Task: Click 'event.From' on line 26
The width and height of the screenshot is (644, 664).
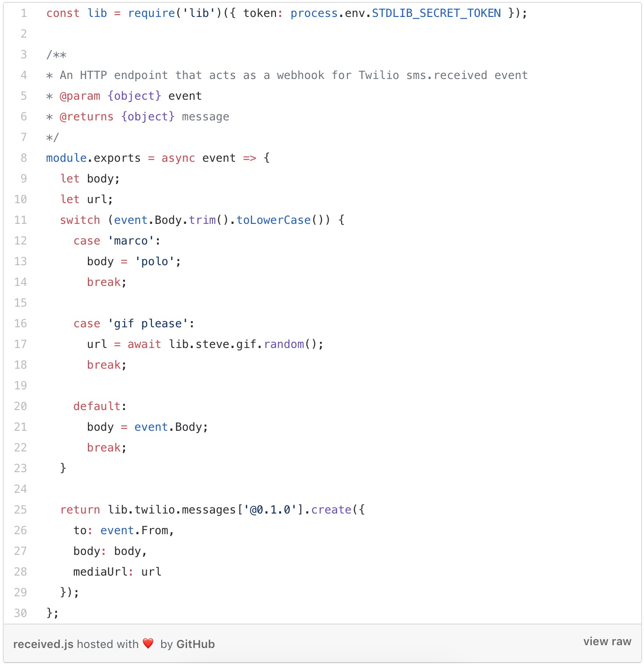Action: coord(134,530)
